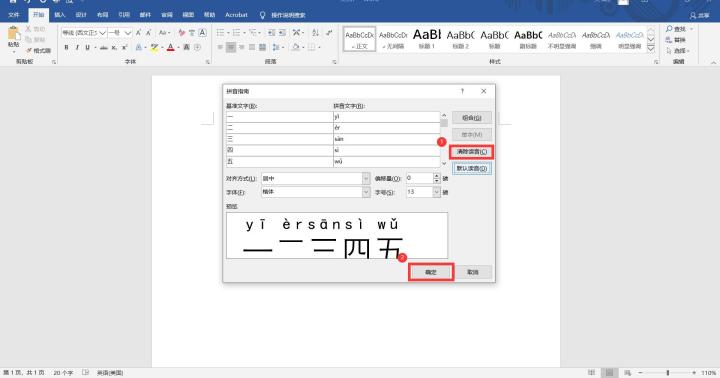
Task: Click the Format Painter brush
Action: pyautogui.click(x=29, y=50)
